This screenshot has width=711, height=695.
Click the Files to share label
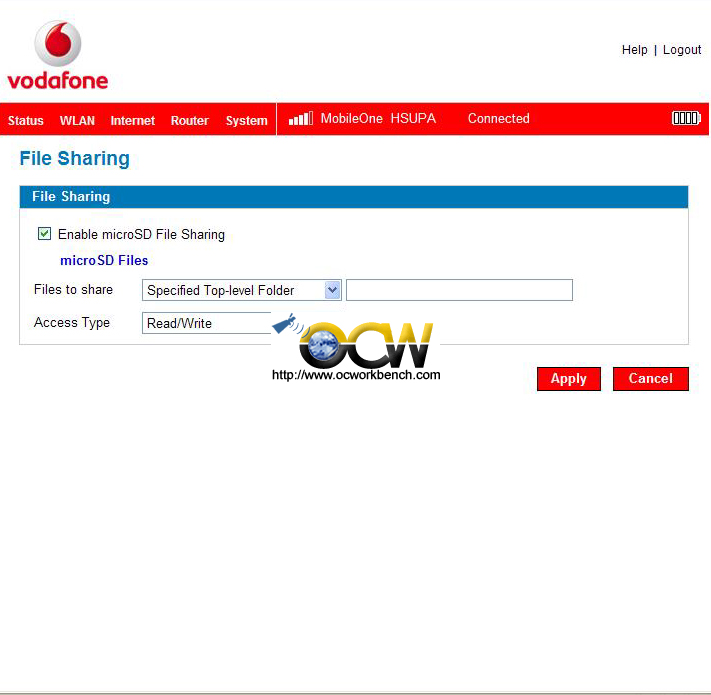(x=73, y=290)
